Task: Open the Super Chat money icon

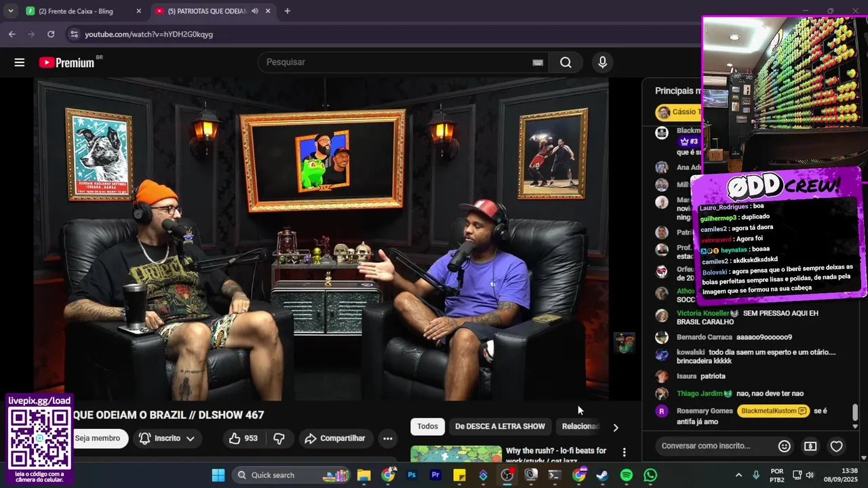Action: pyautogui.click(x=810, y=446)
